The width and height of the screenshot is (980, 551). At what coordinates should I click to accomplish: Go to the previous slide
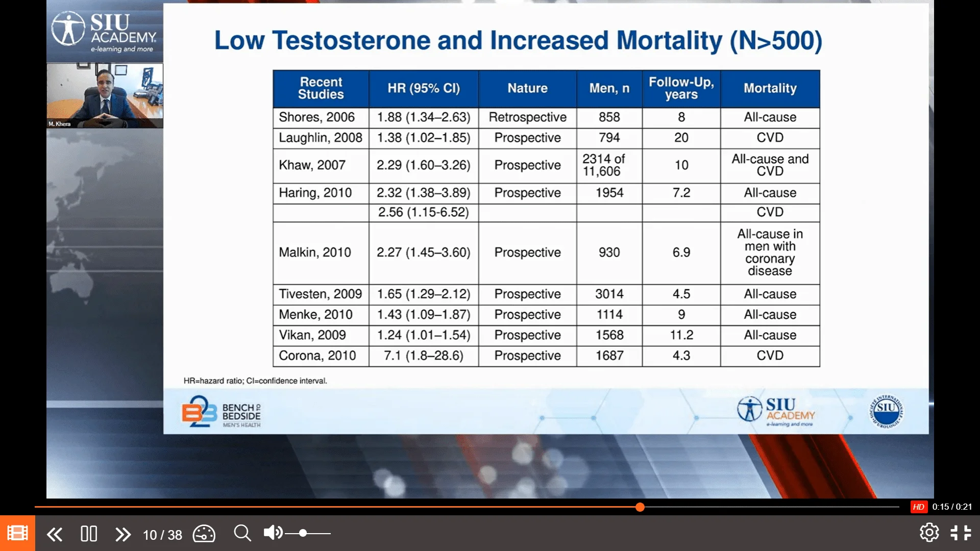[x=55, y=534]
